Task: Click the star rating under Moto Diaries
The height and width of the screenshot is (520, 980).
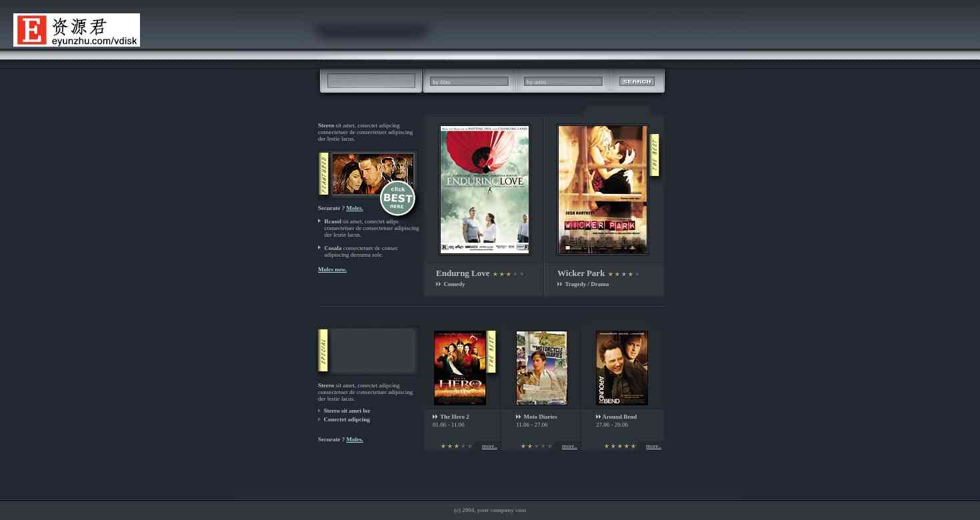Action: (x=537, y=446)
